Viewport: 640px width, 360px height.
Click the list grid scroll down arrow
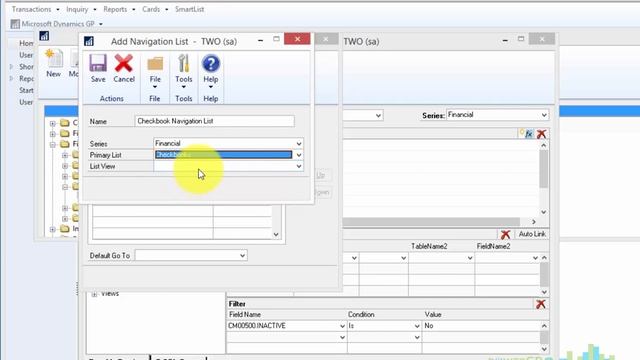276,234
